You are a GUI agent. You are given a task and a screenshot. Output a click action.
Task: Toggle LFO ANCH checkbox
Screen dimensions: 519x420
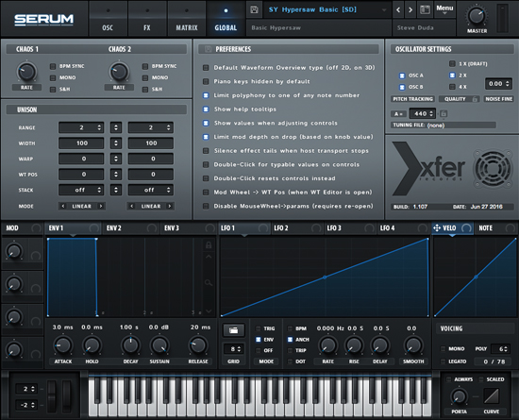point(290,339)
